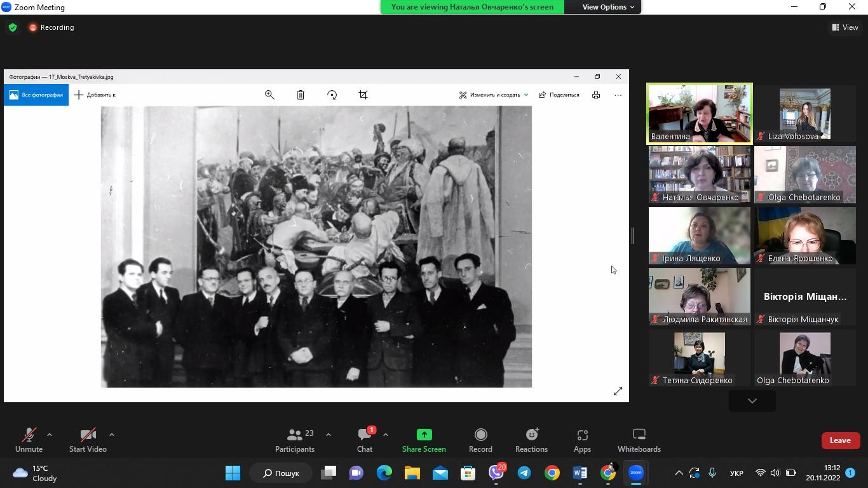
Task: Open the three-dots more menu in Photos
Action: pos(618,95)
